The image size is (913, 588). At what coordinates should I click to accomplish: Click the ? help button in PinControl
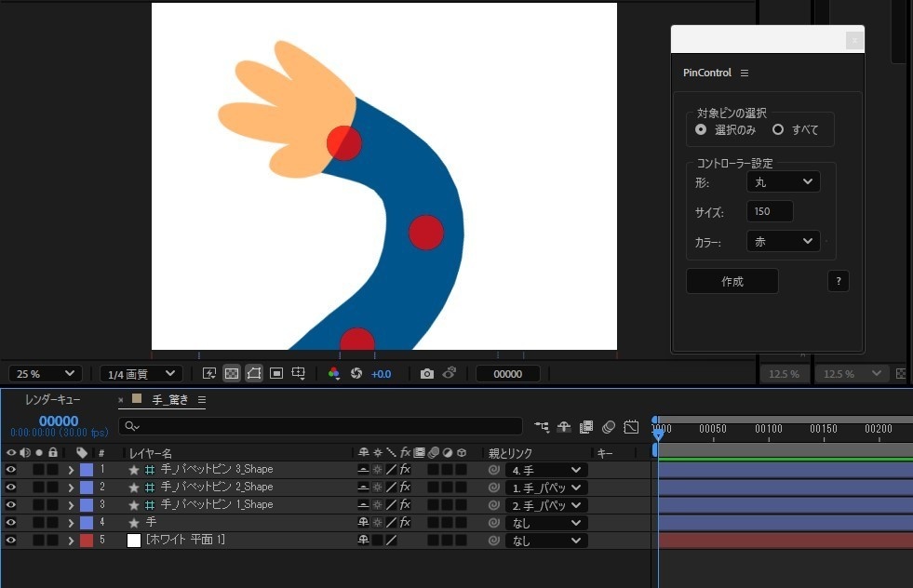coord(837,280)
